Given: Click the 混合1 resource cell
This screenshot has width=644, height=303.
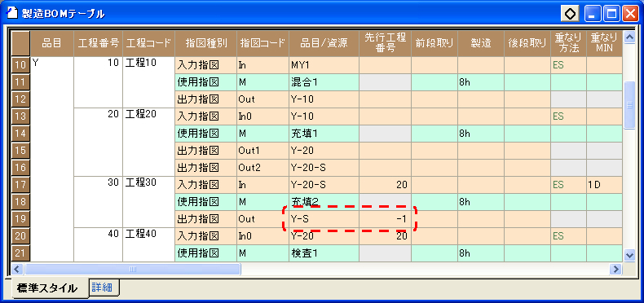Looking at the screenshot, I should point(324,82).
